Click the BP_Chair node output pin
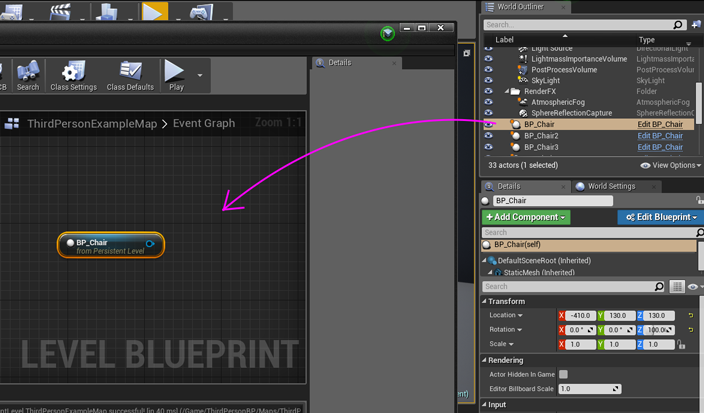The height and width of the screenshot is (413, 704). point(150,243)
